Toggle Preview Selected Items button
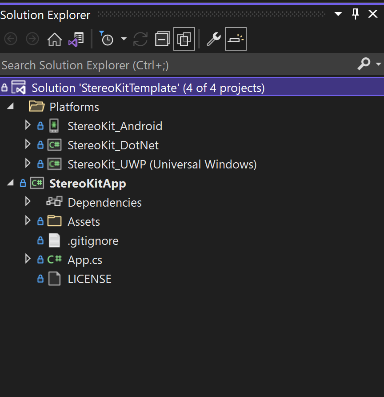Viewport: 384px width, 397px height. click(236, 39)
